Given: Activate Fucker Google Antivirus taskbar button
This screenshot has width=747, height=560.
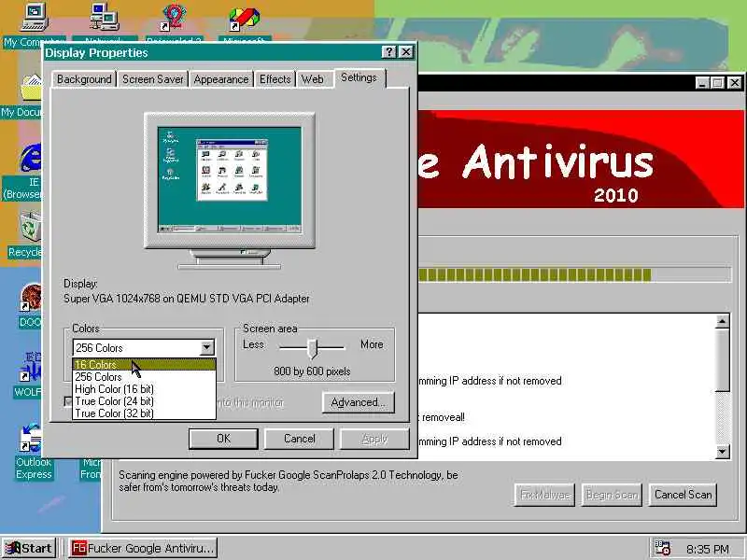Looking at the screenshot, I should click(x=142, y=548).
